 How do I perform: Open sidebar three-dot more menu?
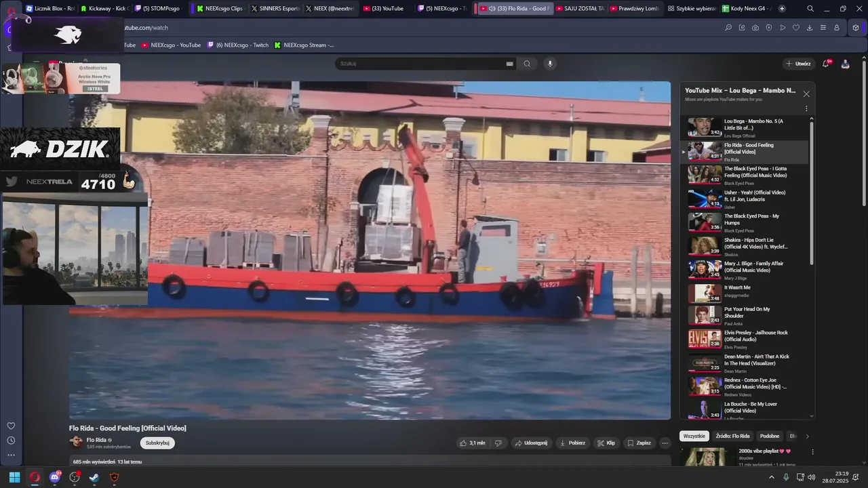(11, 455)
